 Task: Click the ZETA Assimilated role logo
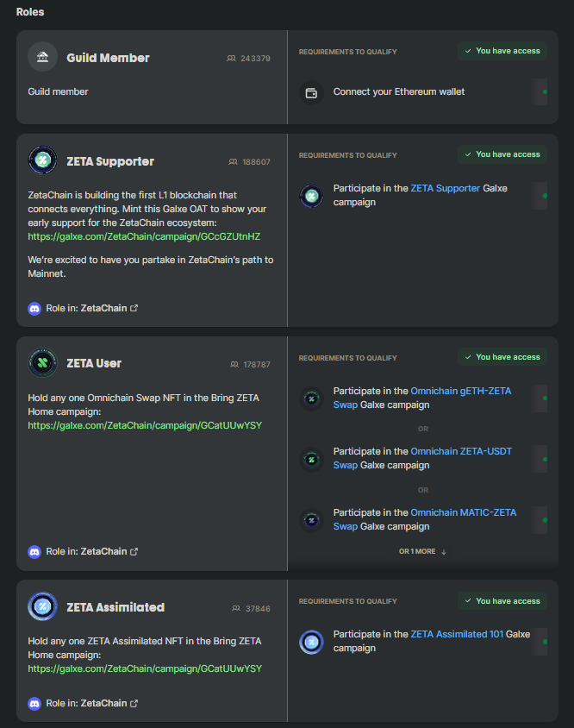42,606
